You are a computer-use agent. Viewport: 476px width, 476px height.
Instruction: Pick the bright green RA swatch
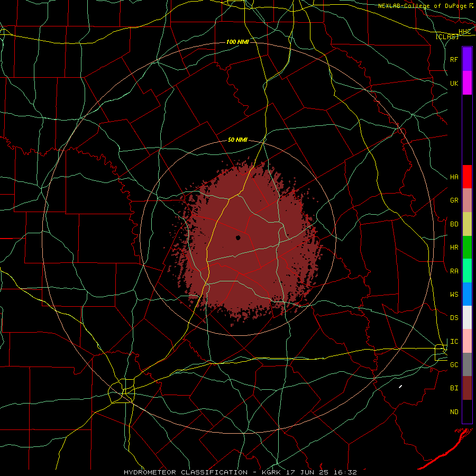click(x=467, y=271)
